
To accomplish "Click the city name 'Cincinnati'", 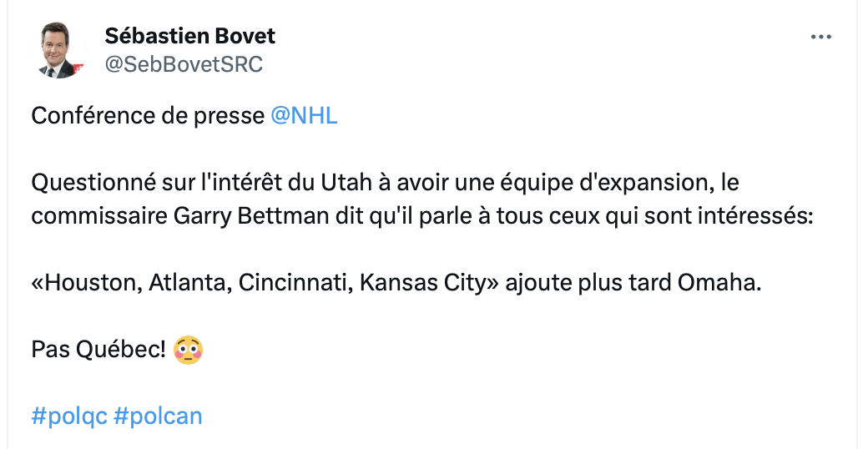I will tap(295, 282).
